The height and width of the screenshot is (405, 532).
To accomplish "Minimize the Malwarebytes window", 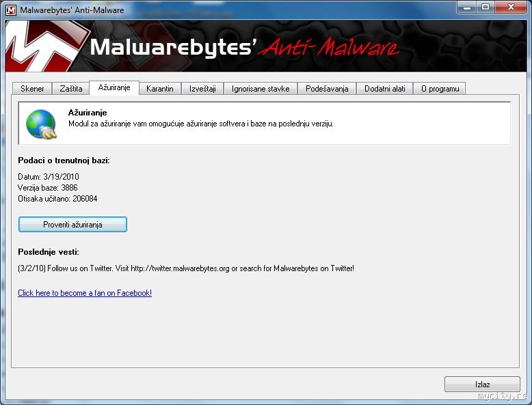I will coord(468,7).
